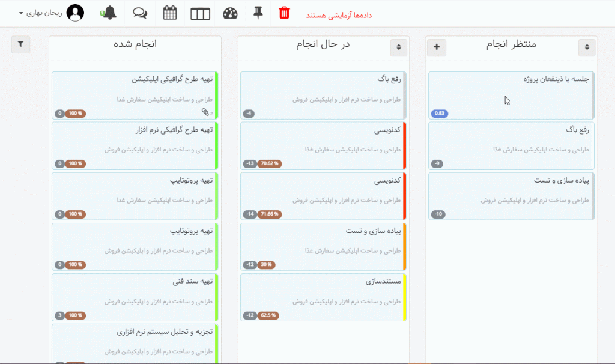The height and width of the screenshot is (364, 615).
Task: Click the داده‌ها آزمایشی هستند notice
Action: [x=339, y=14]
